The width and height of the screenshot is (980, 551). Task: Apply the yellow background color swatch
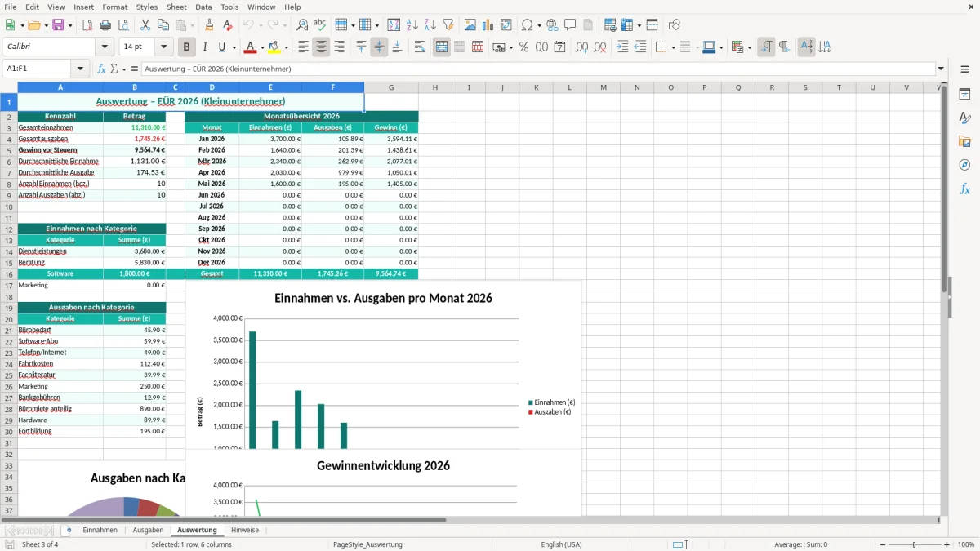pyautogui.click(x=274, y=47)
